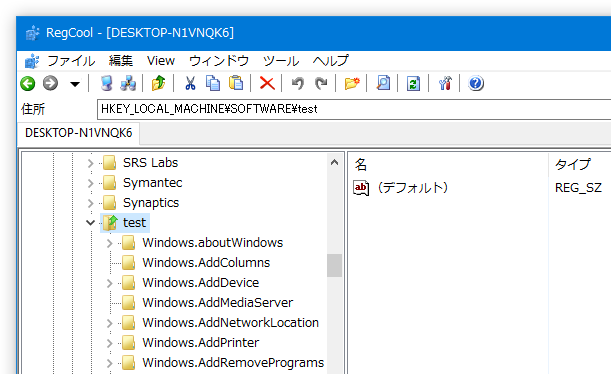This screenshot has height=374, width=611.
Task: Select the (デフォルト) value entry
Action: (x=413, y=188)
